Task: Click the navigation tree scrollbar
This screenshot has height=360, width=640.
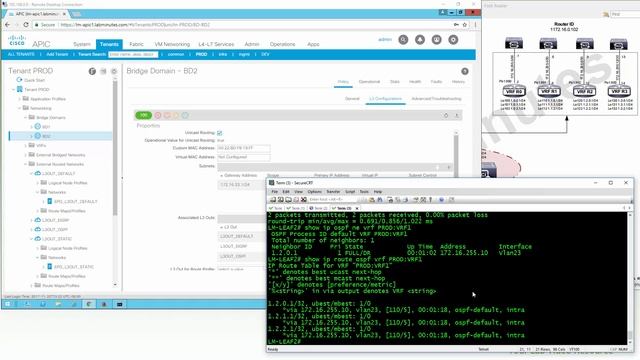Action: [x=115, y=147]
